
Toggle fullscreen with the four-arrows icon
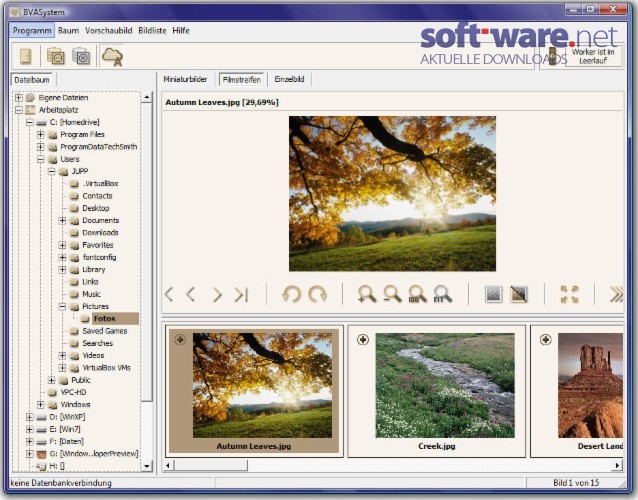coord(569,294)
